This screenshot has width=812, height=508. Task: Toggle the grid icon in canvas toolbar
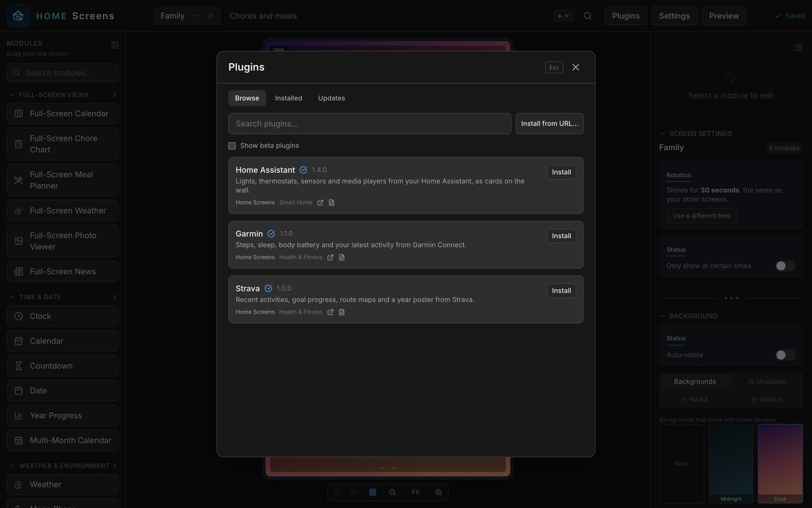pos(373,492)
